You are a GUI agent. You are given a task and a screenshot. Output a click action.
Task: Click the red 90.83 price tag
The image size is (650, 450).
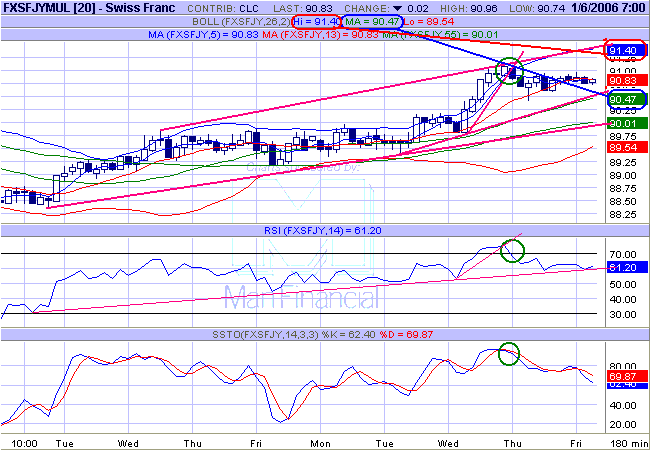(x=626, y=80)
